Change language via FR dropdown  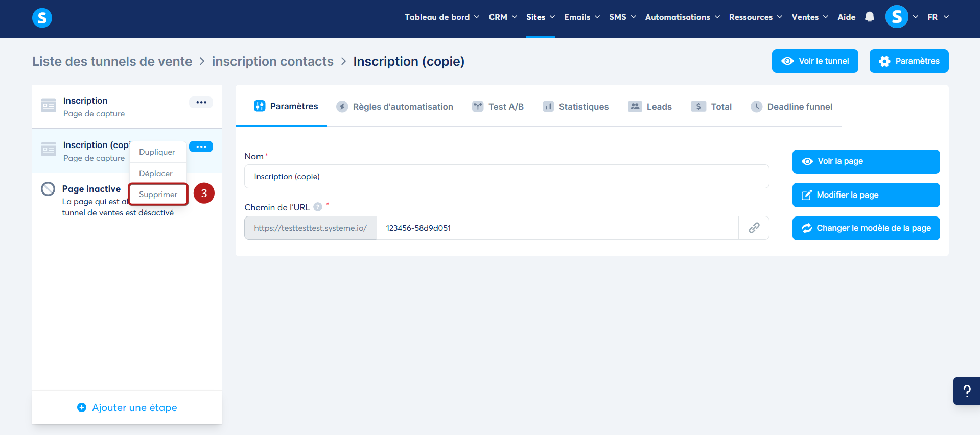938,17
